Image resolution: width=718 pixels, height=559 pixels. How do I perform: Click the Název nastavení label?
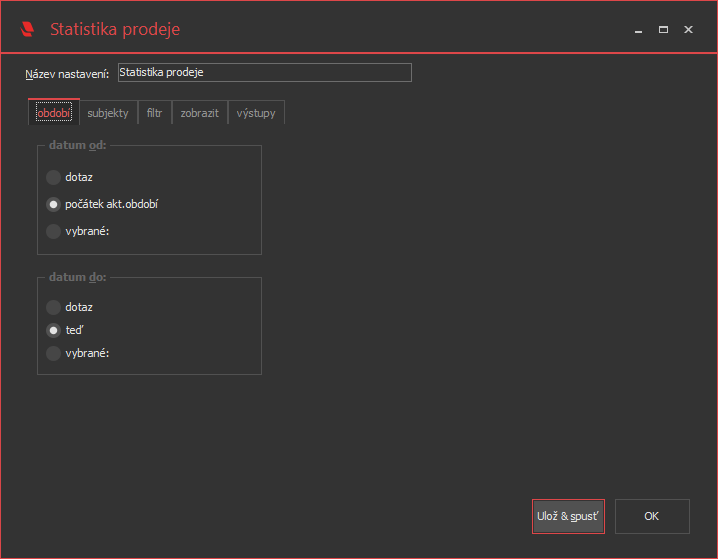click(x=66, y=74)
